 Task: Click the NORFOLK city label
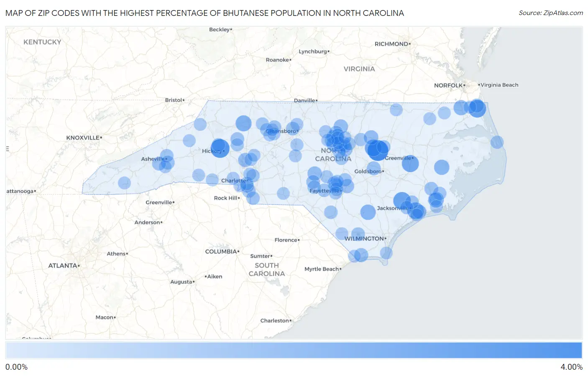(448, 85)
